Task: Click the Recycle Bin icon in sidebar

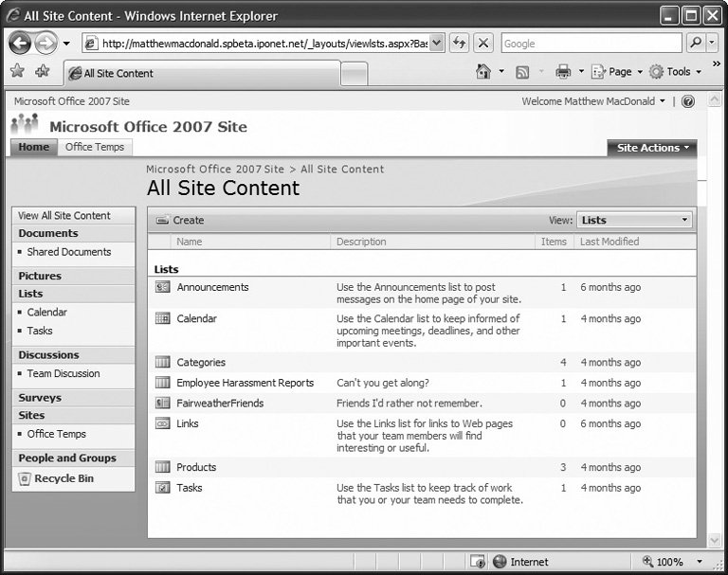Action: point(25,479)
